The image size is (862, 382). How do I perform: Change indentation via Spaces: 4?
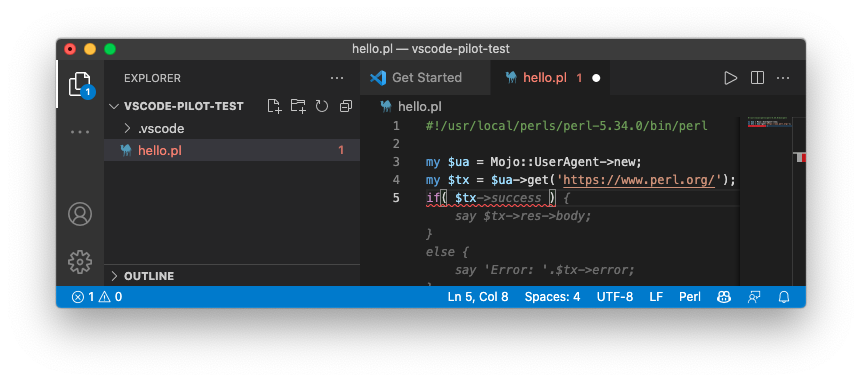[x=552, y=297]
